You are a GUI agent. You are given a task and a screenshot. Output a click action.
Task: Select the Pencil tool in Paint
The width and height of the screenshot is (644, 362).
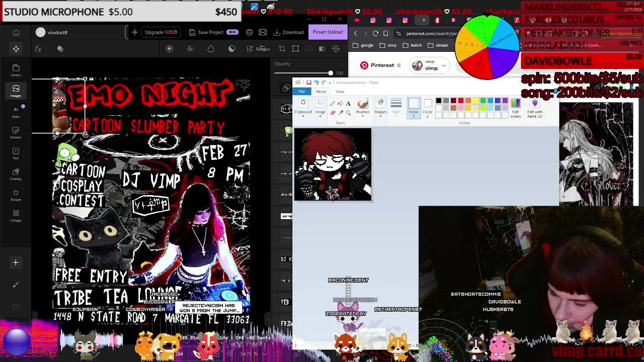coord(333,103)
